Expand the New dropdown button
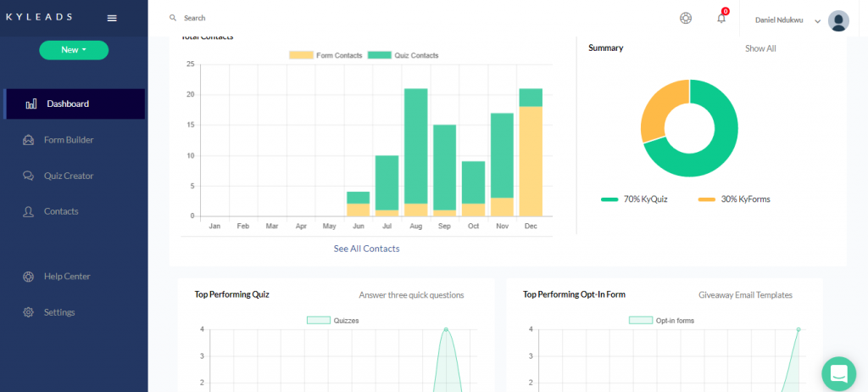Image resolution: width=868 pixels, height=392 pixels. (x=74, y=50)
